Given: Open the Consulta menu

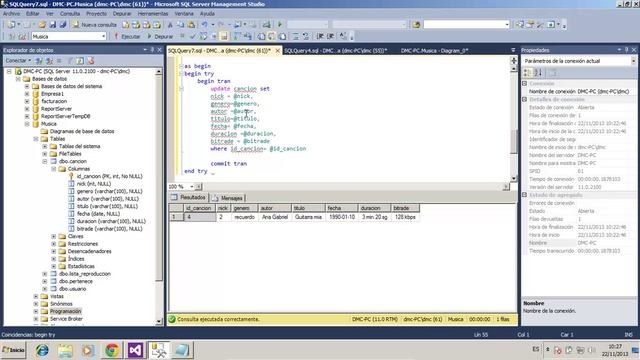Looking at the screenshot, I should [x=70, y=13].
